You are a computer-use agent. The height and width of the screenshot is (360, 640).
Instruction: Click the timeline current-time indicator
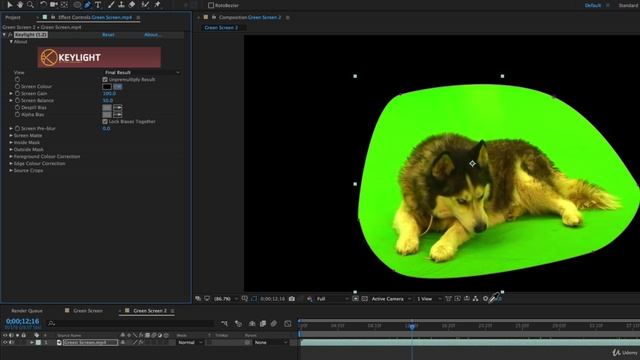[412, 326]
